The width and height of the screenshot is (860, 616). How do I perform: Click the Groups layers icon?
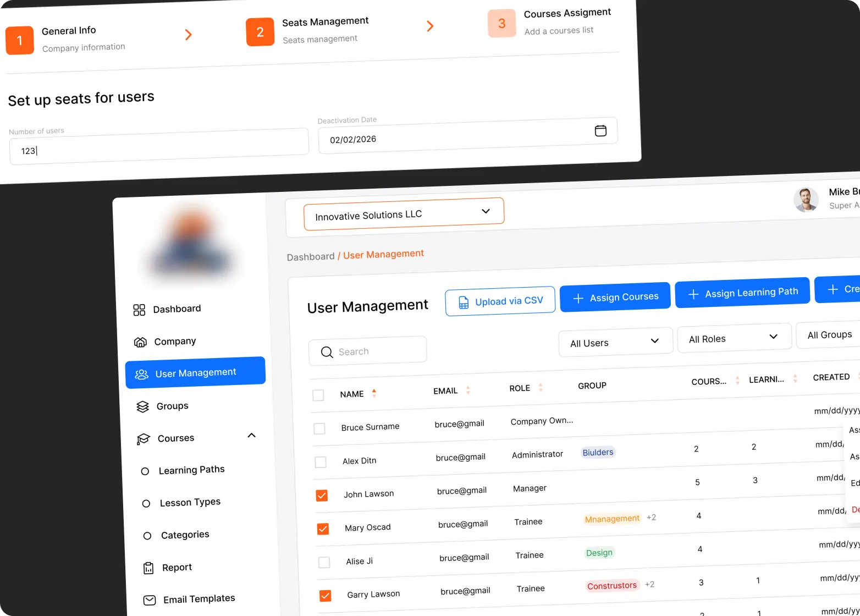coord(142,407)
